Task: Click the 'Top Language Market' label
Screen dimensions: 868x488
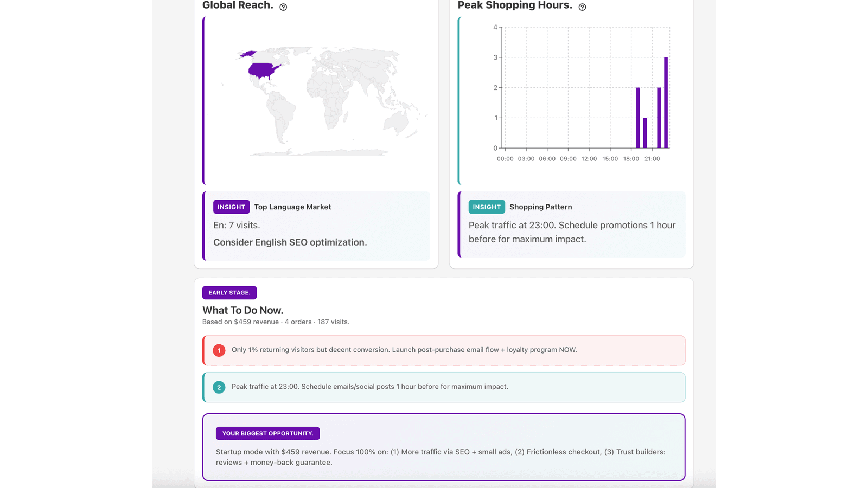Action: point(292,207)
